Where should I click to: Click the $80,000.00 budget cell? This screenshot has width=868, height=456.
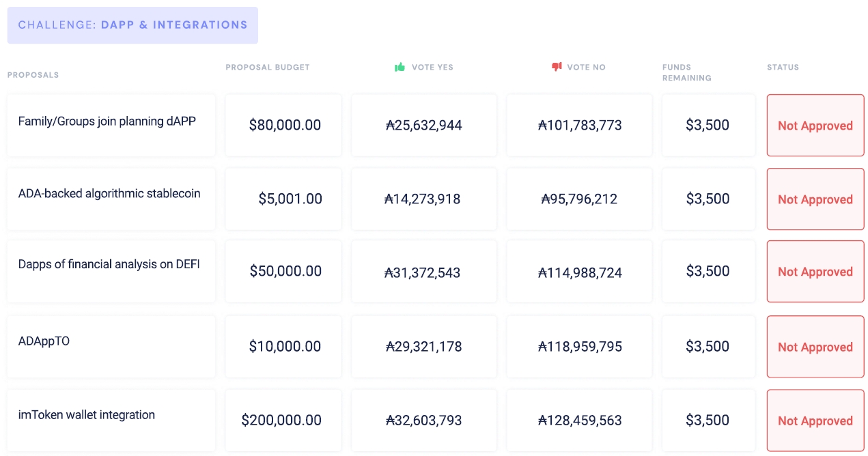point(284,126)
